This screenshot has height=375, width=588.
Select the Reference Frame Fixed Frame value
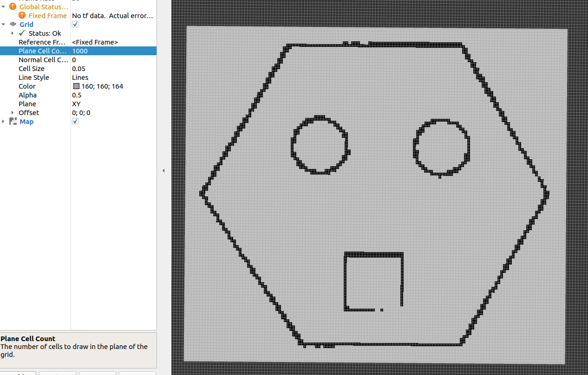(95, 42)
